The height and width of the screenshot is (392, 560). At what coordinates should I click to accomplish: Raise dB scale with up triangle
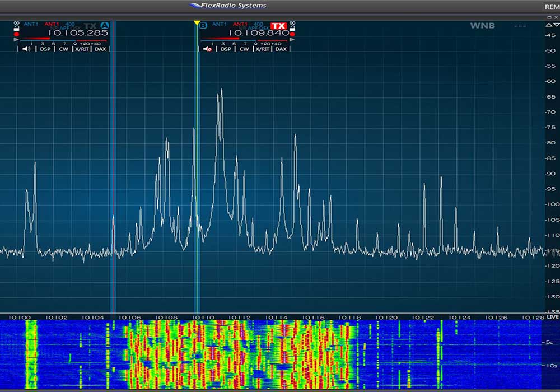549,25
